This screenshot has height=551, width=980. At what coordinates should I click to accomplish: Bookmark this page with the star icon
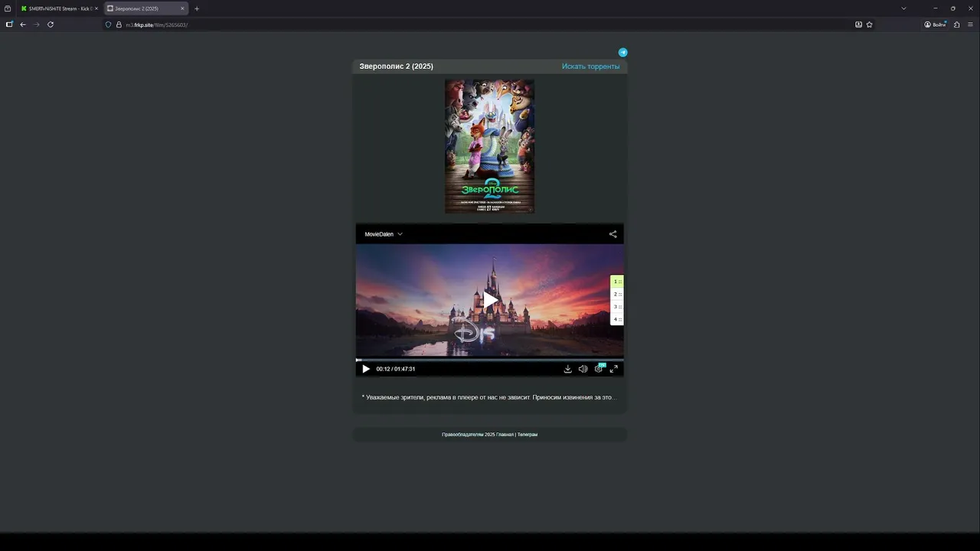pyautogui.click(x=870, y=24)
